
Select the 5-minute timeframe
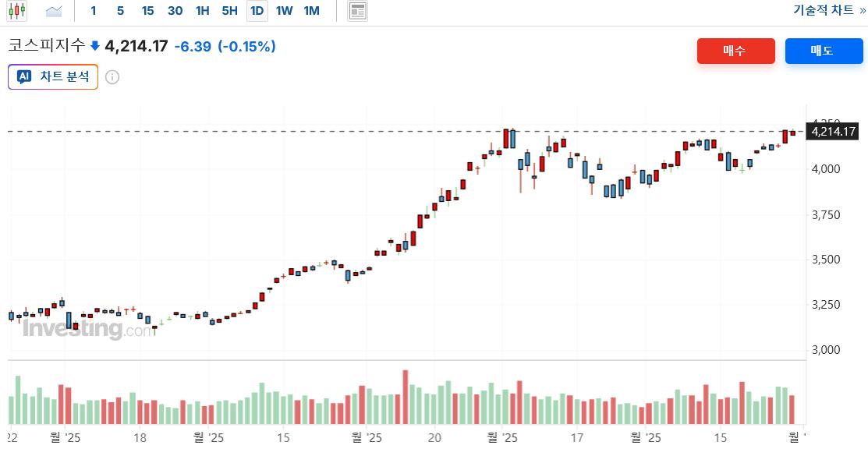coord(120,11)
